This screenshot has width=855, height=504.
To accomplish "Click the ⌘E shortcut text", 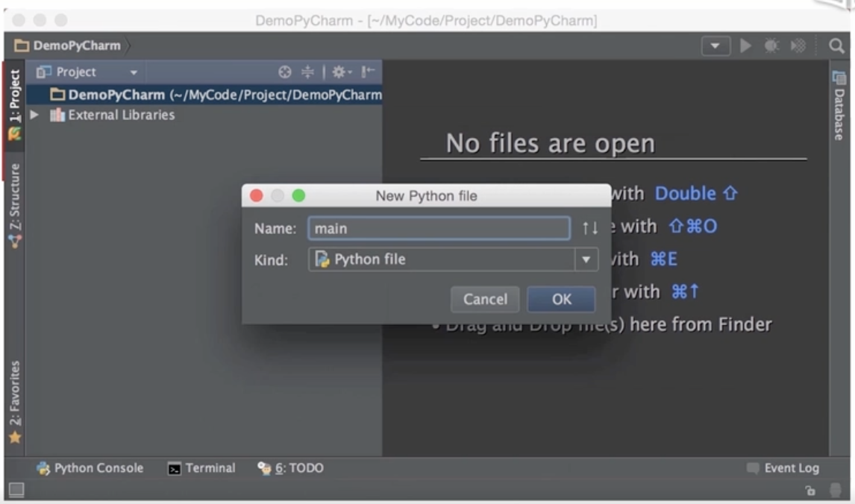I will (663, 259).
